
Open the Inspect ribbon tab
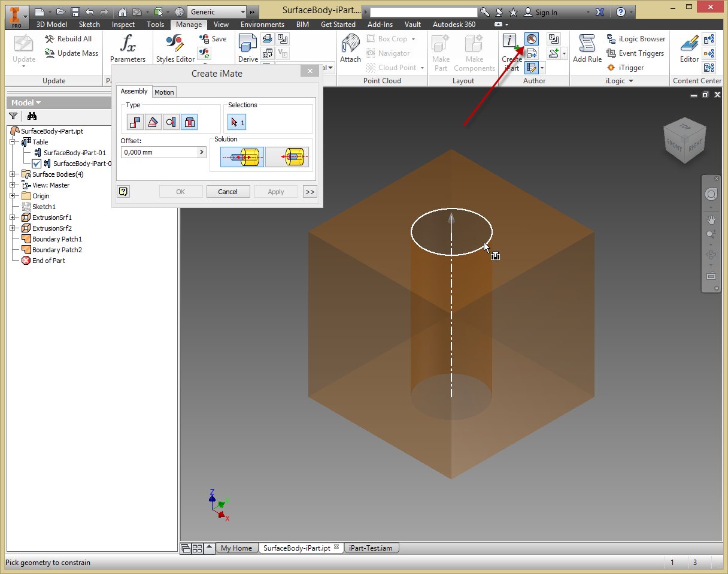pos(123,25)
